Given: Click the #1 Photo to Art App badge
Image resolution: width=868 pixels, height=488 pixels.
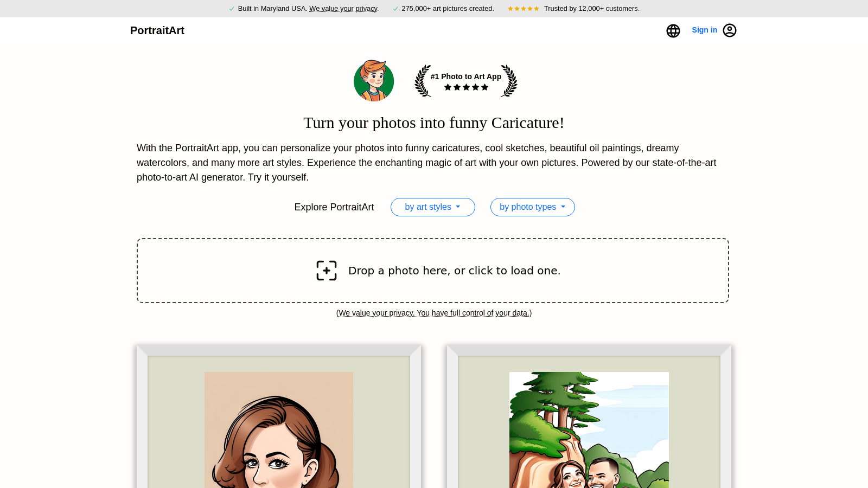Looking at the screenshot, I should pos(466,81).
